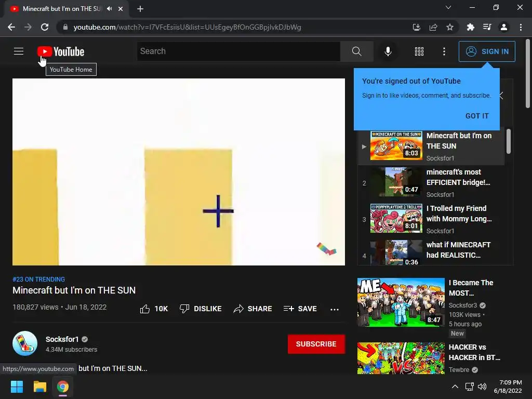Click the video player to pause
This screenshot has width=532, height=399.
tap(179, 172)
